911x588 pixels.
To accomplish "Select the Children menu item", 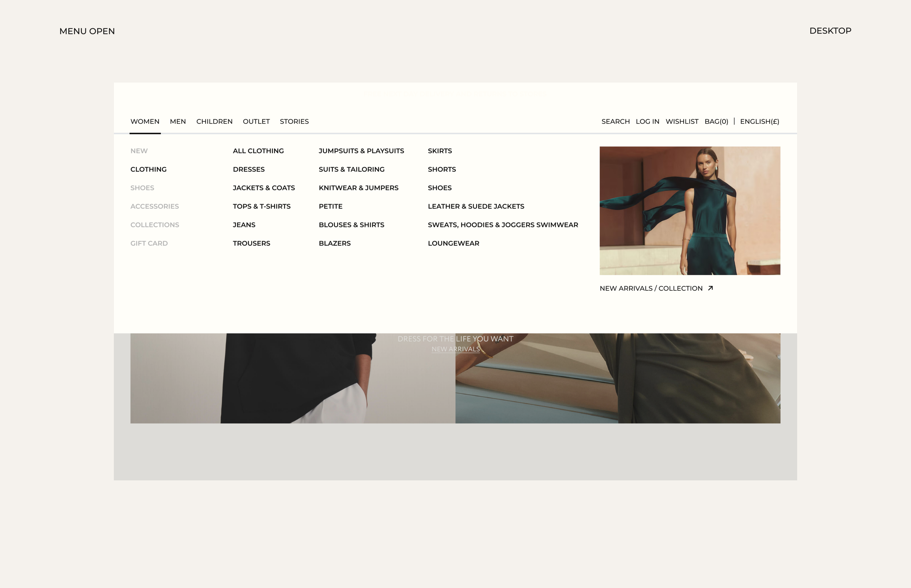I will click(x=214, y=121).
